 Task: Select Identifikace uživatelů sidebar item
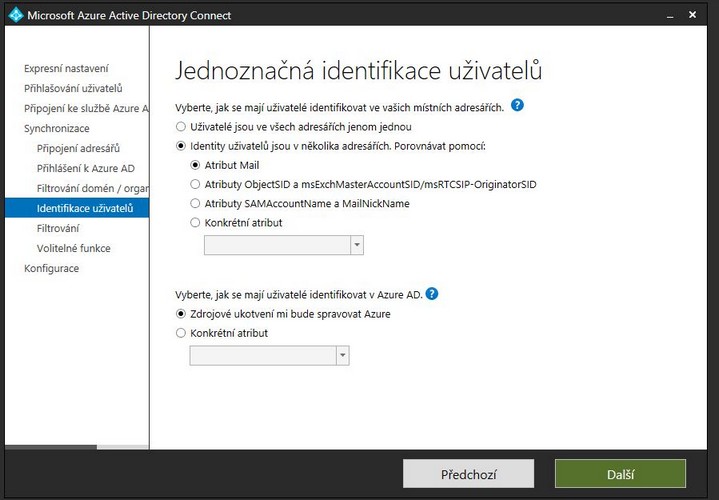(77, 208)
